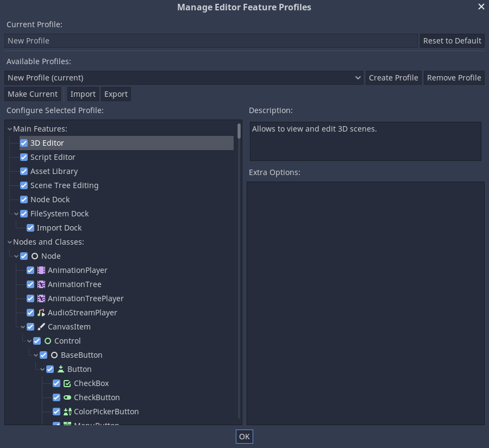Click Reset to Default
Screen dimensions: 489x448
452,40
